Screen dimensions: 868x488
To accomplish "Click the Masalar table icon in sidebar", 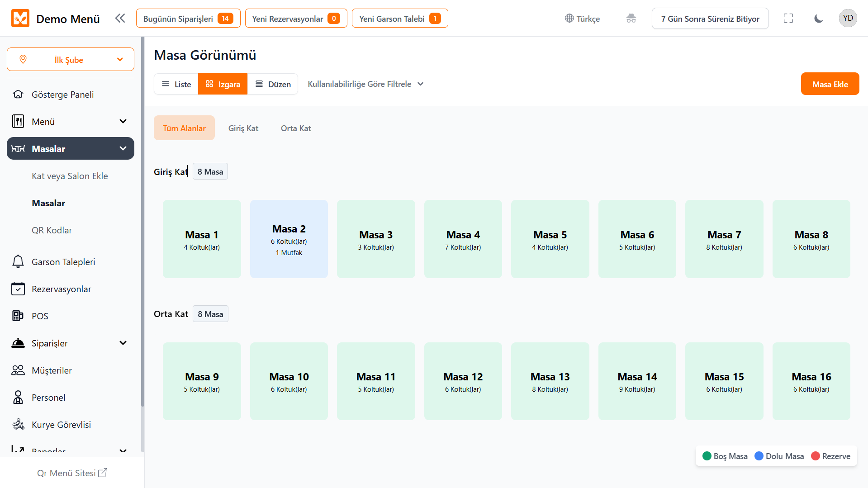I will click(x=18, y=148).
